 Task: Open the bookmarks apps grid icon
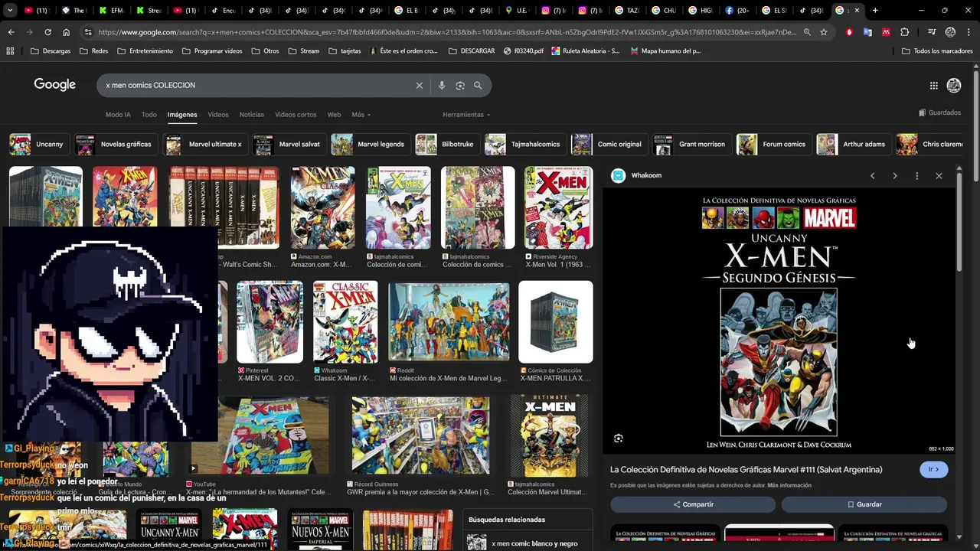(x=10, y=51)
